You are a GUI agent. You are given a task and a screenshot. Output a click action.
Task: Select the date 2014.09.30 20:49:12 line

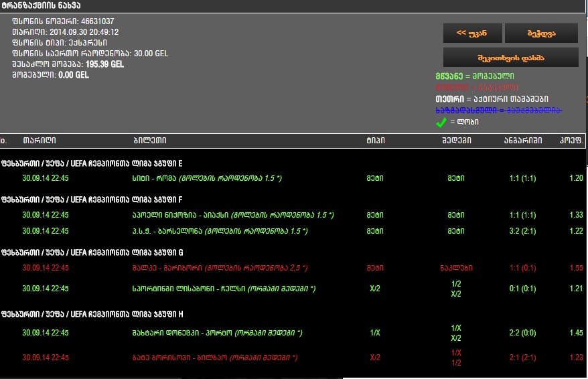[66, 32]
